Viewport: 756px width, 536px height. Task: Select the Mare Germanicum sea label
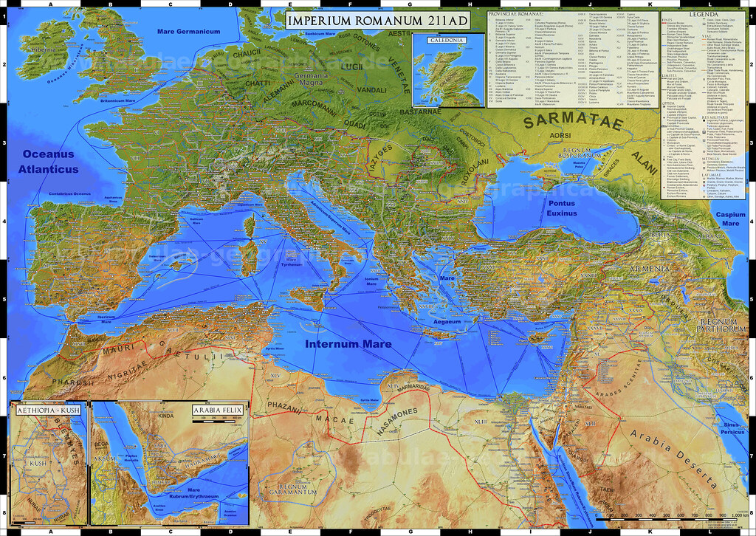(188, 32)
